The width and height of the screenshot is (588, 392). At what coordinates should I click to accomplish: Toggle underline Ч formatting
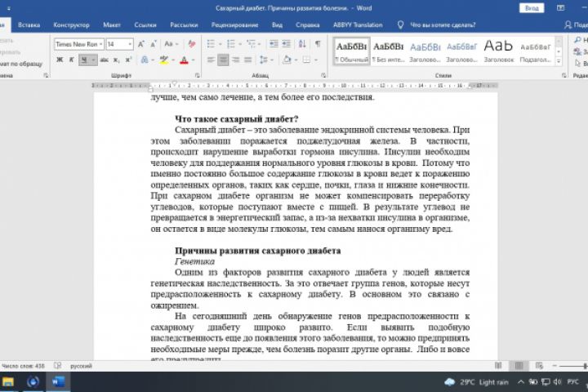[84, 60]
